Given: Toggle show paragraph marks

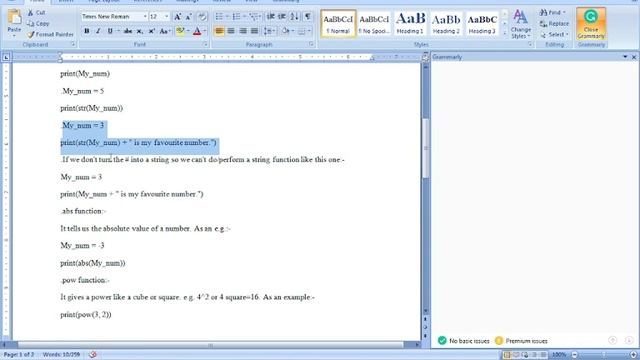Looking at the screenshot, I should 308,17.
